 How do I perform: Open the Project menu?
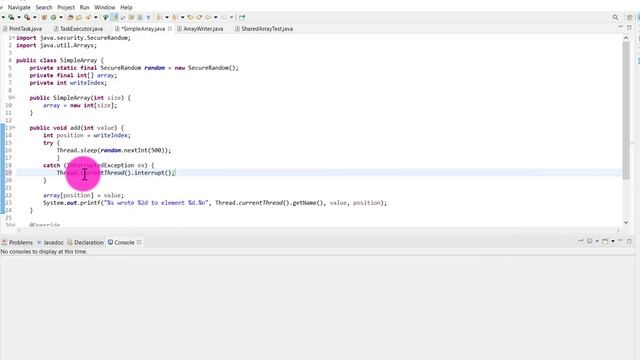coord(66,7)
